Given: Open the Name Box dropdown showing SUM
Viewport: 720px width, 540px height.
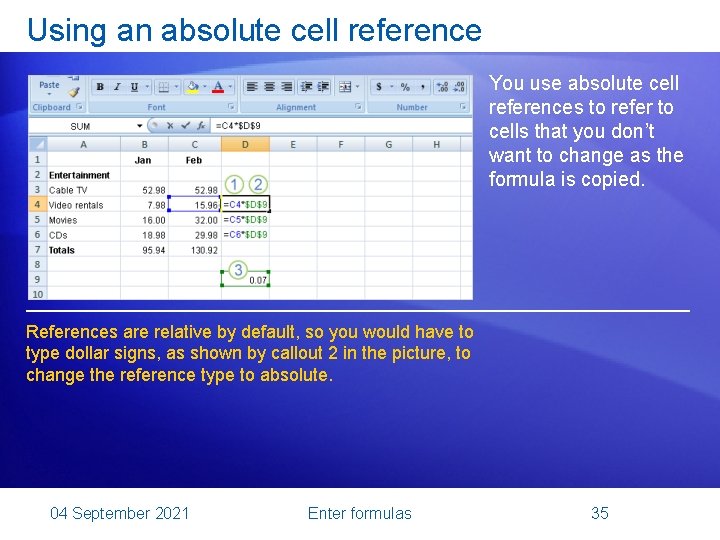Looking at the screenshot, I should [x=139, y=126].
